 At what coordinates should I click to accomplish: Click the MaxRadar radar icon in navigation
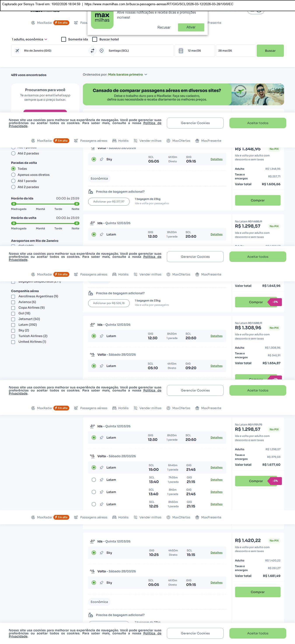click(33, 23)
